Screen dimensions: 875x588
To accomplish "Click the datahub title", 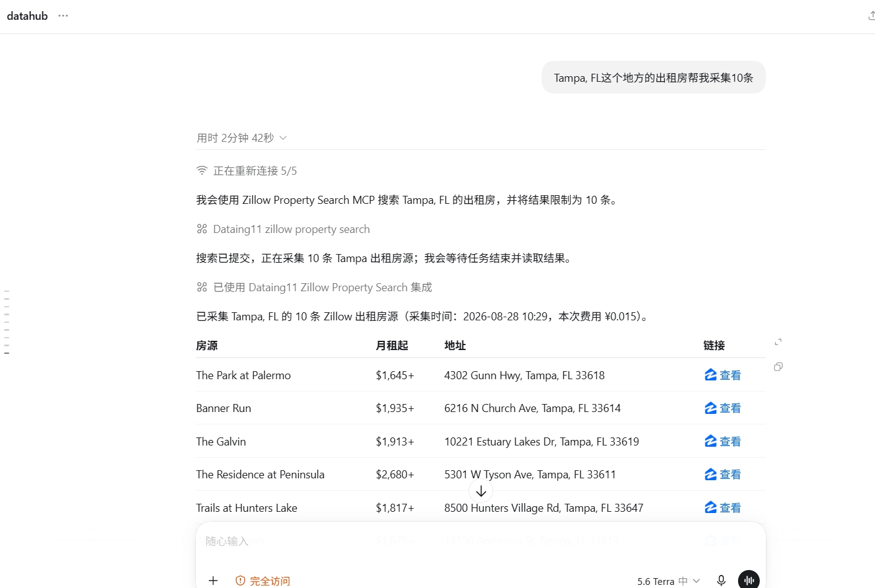I will pos(27,15).
